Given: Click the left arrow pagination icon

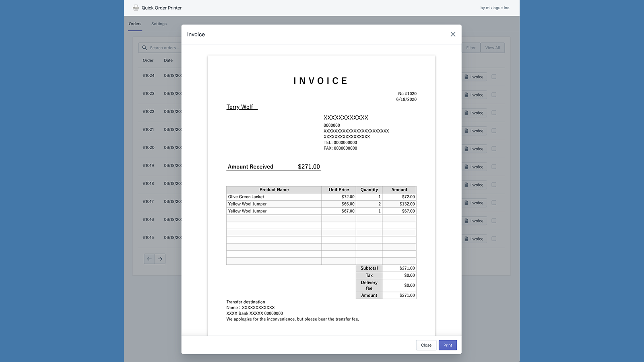Looking at the screenshot, I should click(149, 259).
